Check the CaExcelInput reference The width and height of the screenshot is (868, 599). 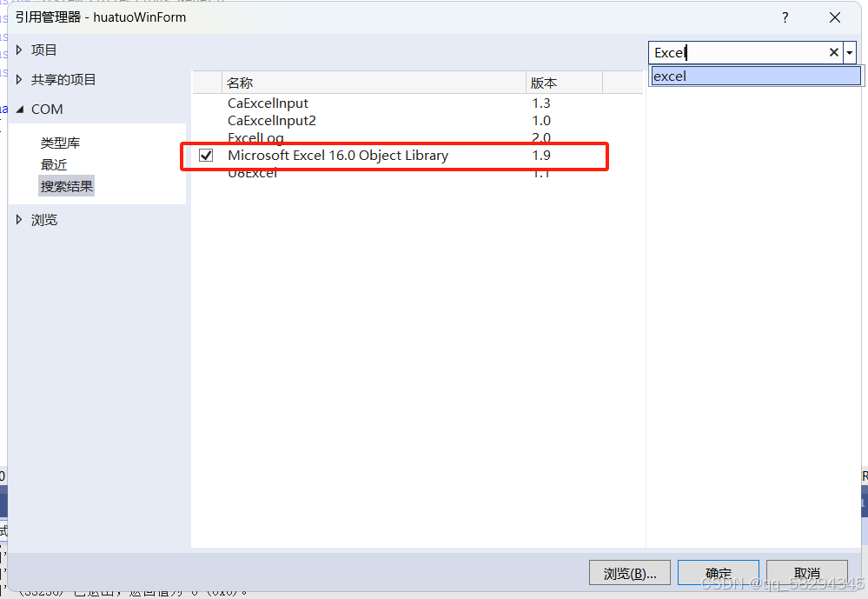tap(206, 103)
